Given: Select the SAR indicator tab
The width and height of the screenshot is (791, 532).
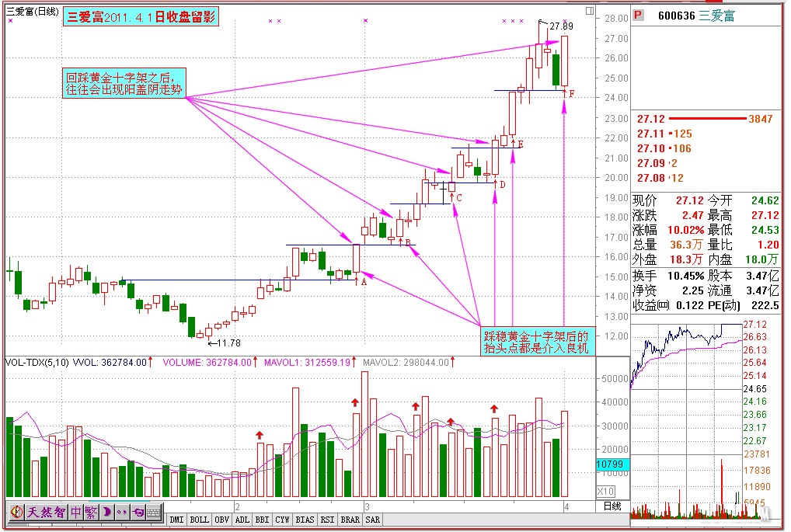Looking at the screenshot, I should click(x=373, y=519).
